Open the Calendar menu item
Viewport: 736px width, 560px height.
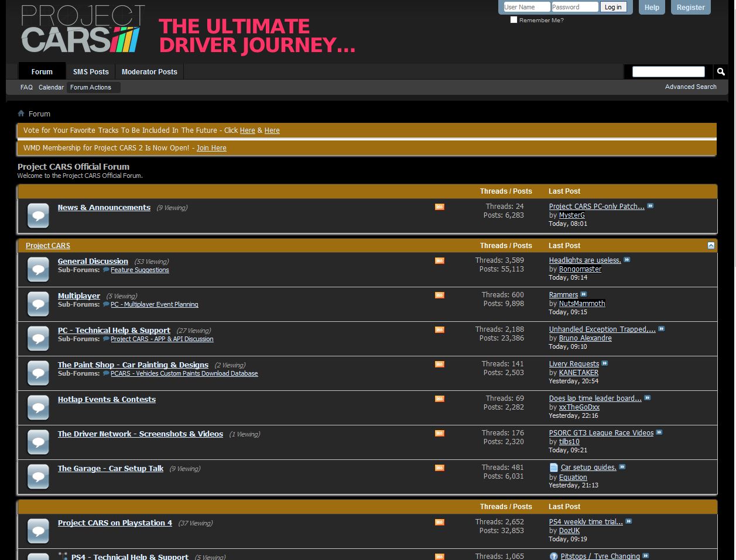[x=51, y=87]
